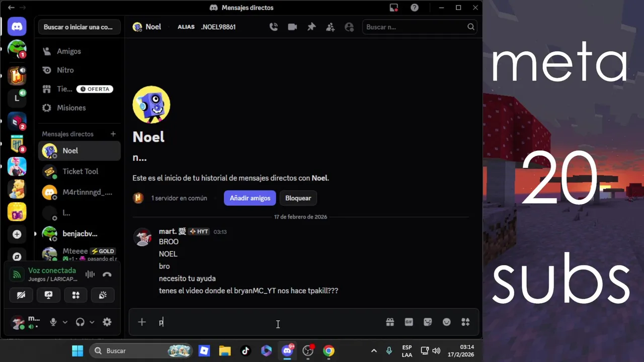Click the HYT server tag badge

199,231
